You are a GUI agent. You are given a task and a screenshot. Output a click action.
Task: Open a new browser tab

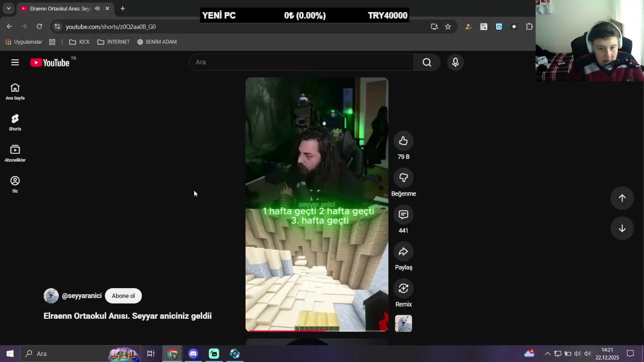click(122, 9)
